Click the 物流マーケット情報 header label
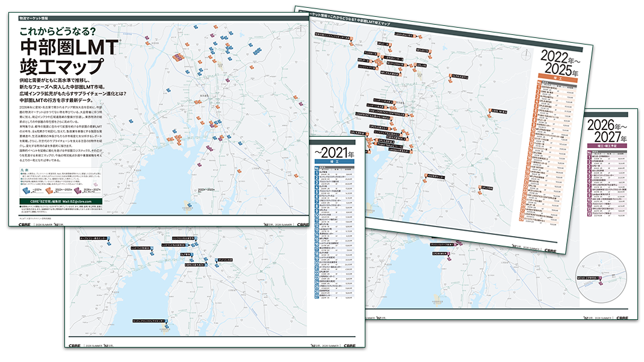 click(34, 19)
